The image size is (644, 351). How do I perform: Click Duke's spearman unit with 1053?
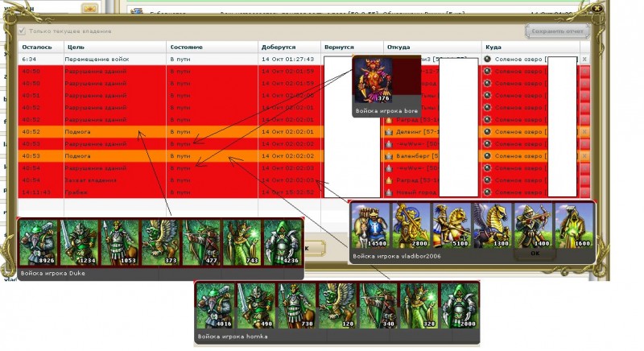[x=119, y=242]
